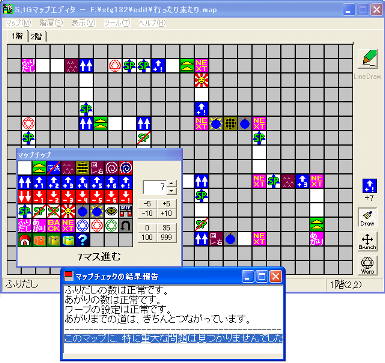Switch to the 2階 floor tab

coord(36,37)
